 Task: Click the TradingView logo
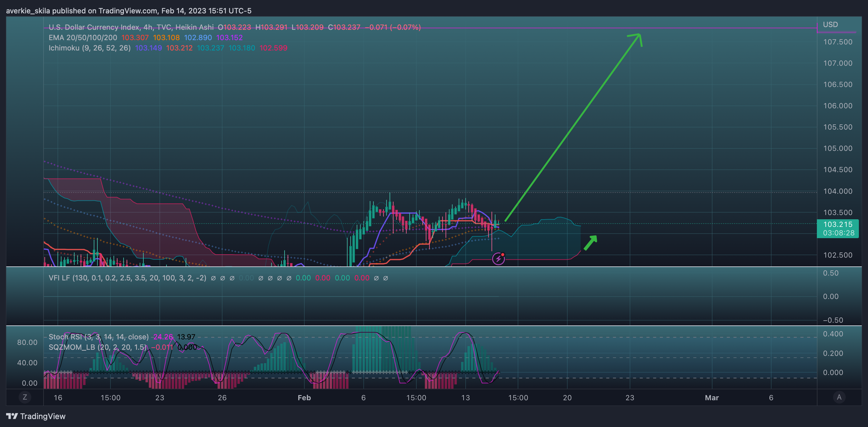[x=36, y=416]
